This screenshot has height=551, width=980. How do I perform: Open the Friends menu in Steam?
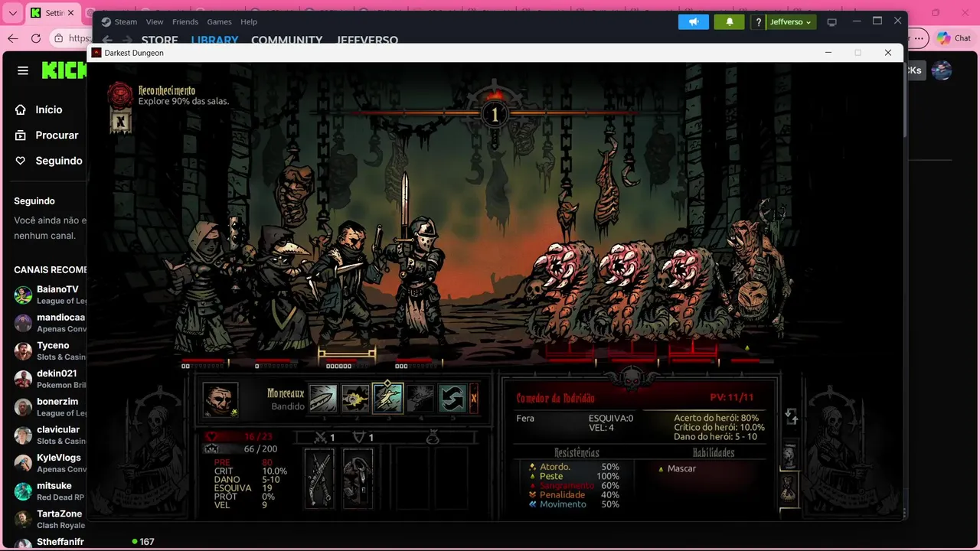pos(185,21)
